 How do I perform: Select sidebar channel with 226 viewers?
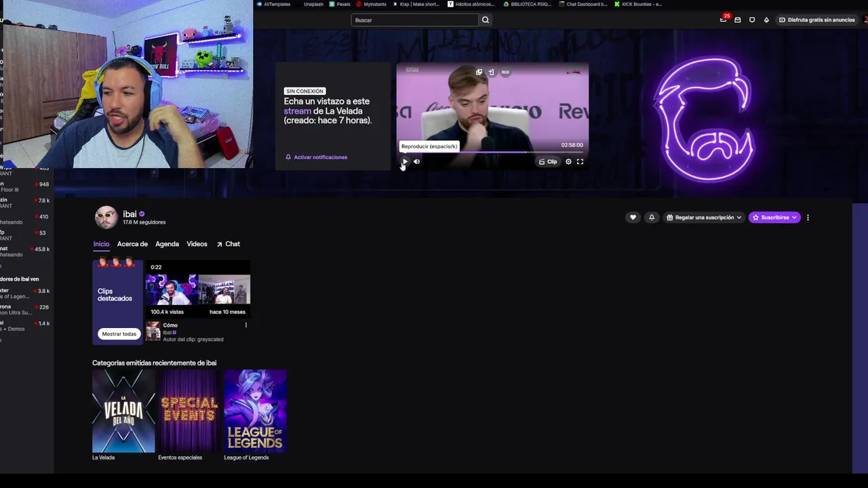pos(26,310)
